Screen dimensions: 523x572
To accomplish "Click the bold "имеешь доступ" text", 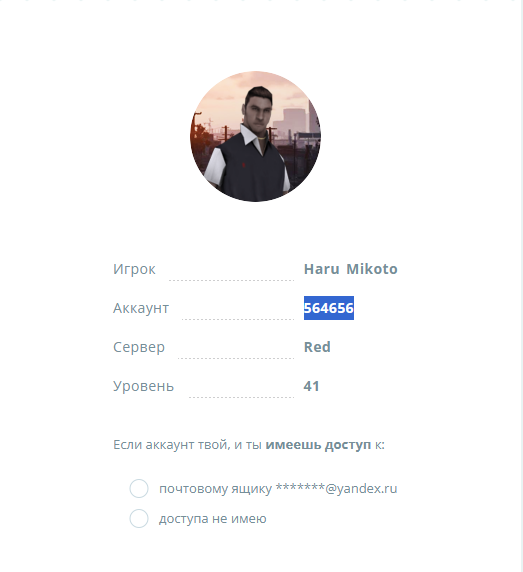I will [318, 445].
